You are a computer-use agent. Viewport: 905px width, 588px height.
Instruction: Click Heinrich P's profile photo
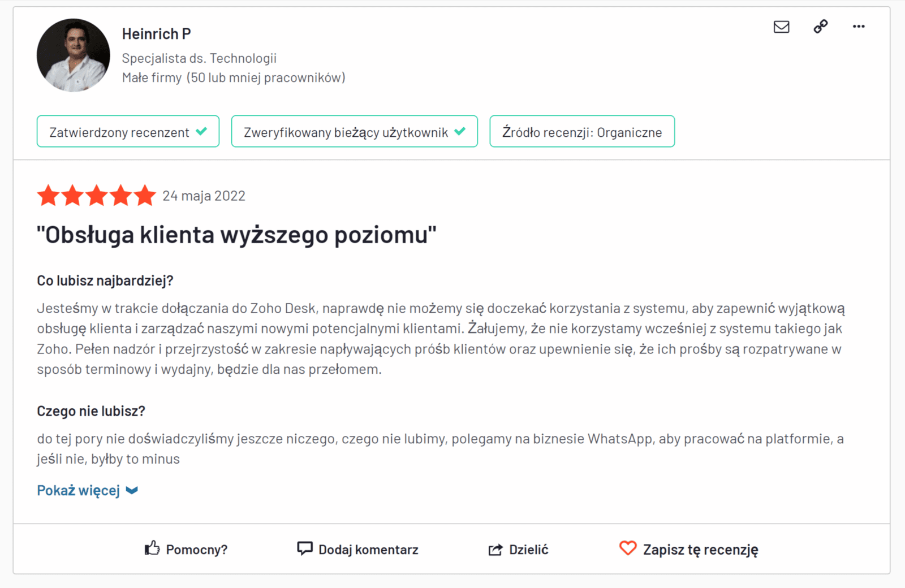tap(74, 55)
